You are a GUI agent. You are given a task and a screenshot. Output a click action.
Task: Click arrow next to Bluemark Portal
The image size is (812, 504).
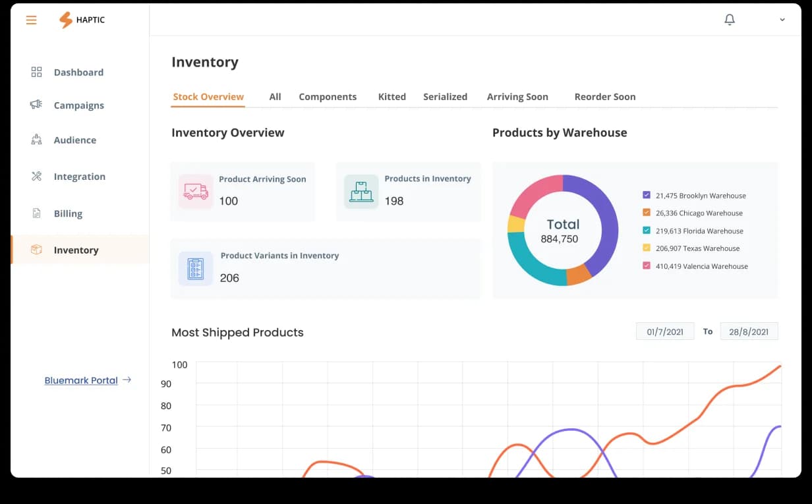point(127,379)
